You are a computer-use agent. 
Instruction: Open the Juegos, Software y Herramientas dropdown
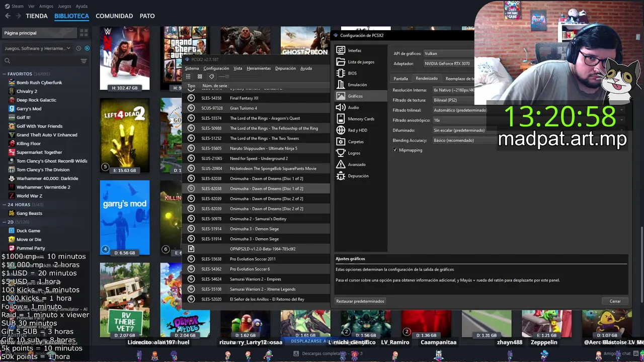pos(38,48)
